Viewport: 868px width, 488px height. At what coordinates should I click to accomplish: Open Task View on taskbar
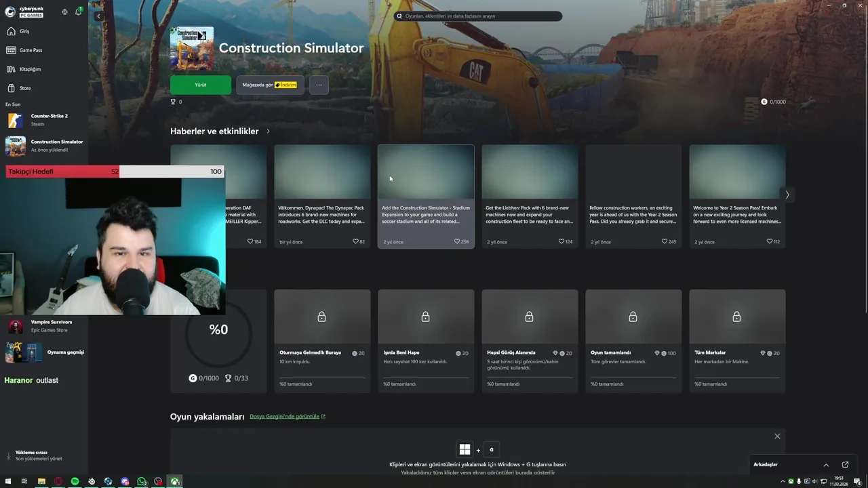(24, 481)
